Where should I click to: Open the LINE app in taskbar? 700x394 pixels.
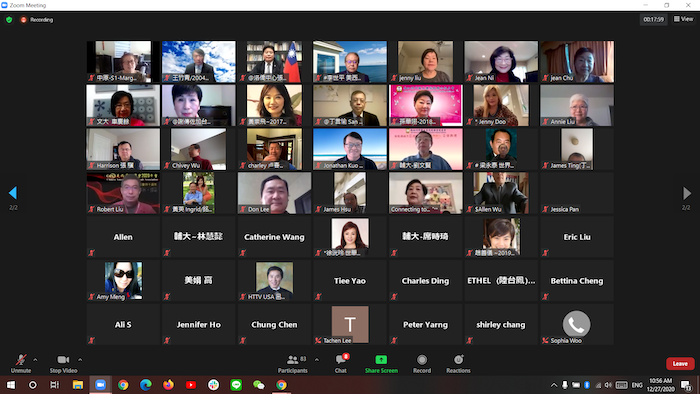[x=236, y=385]
